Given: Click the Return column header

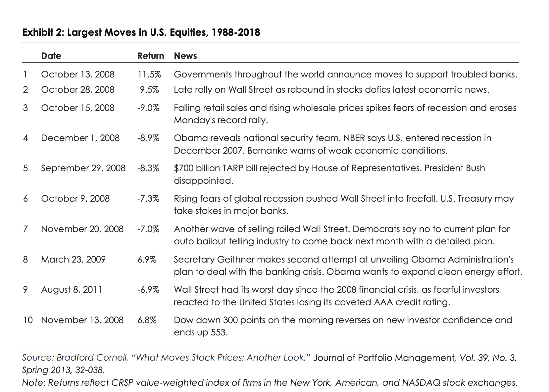Looking at the screenshot, I should (151, 56).
